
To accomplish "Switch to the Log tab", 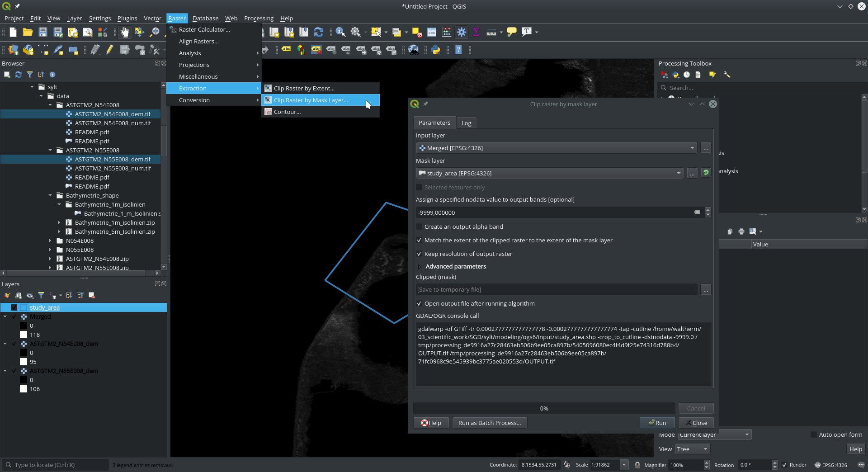I will 466,123.
